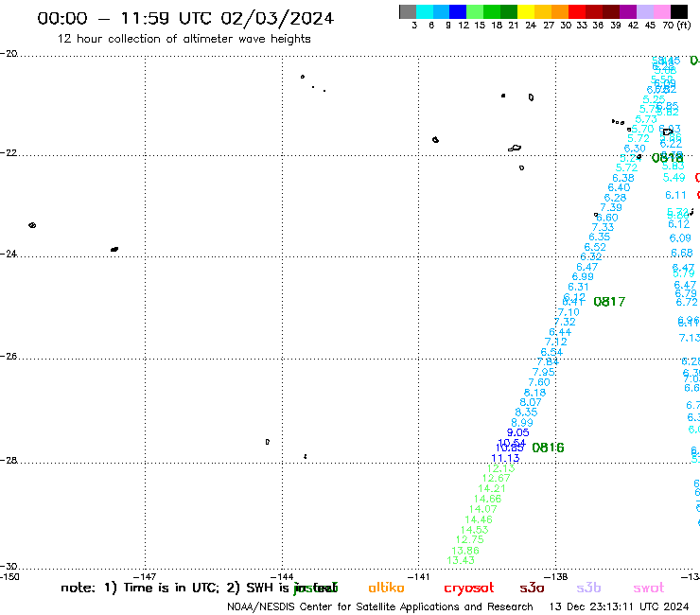Select the lavender legend swatch
700x615 pixels.
644,11
